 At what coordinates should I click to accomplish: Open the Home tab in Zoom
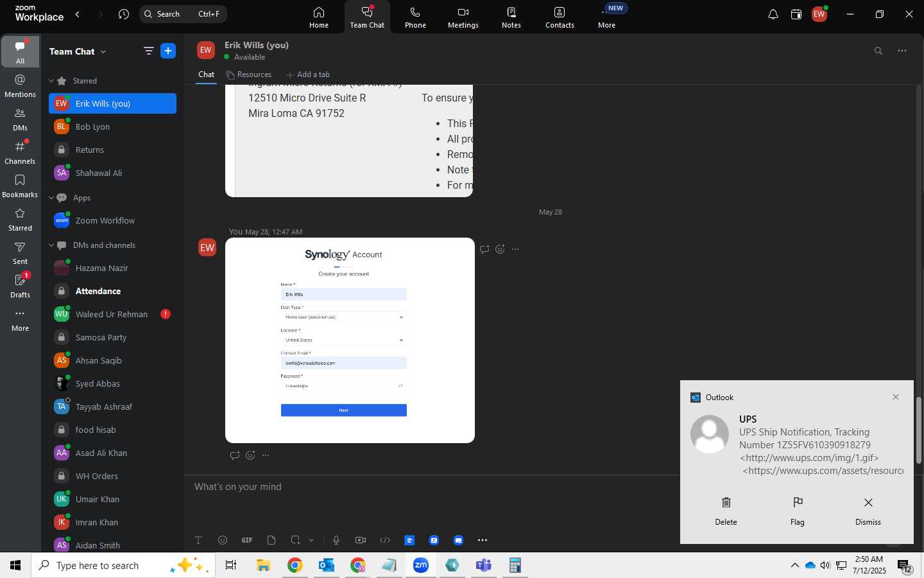click(319, 17)
